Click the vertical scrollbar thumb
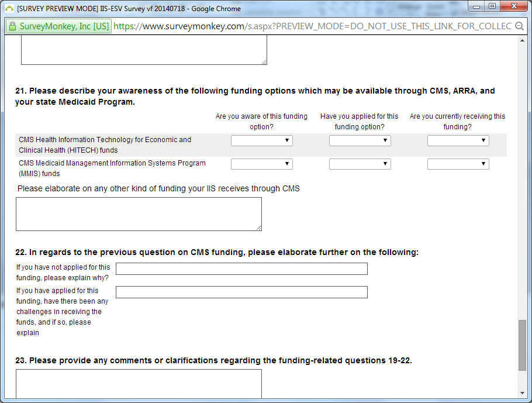This screenshot has height=403, width=532. click(x=522, y=345)
